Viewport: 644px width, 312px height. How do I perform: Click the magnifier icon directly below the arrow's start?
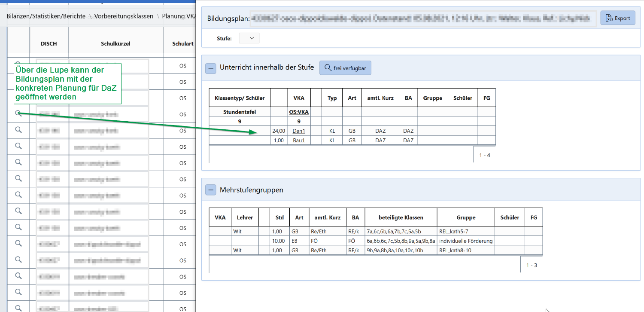pyautogui.click(x=18, y=130)
